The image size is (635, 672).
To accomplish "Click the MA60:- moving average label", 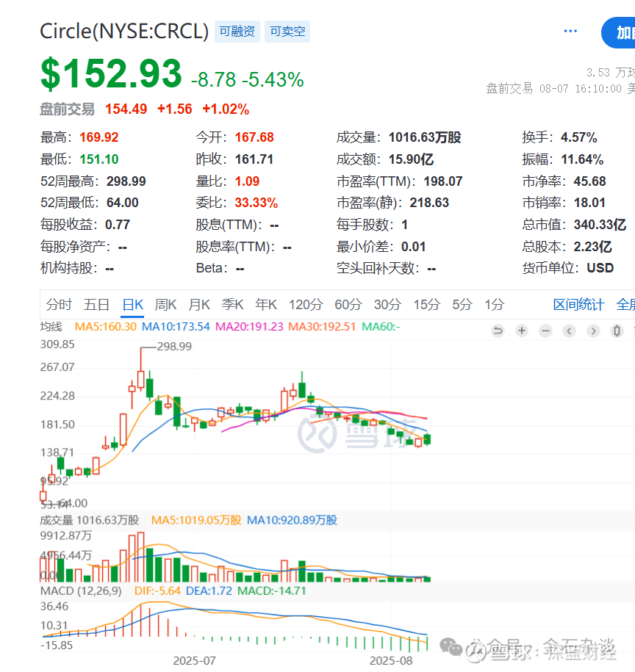I will pos(381,327).
